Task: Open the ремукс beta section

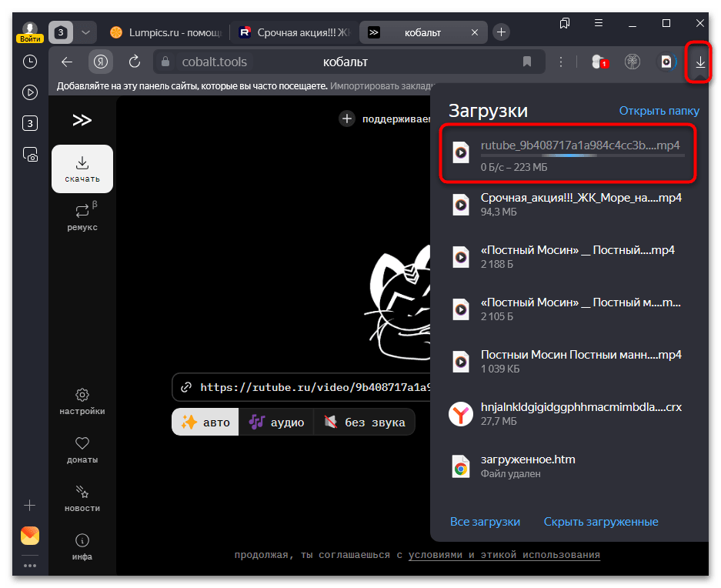Action: tap(82, 217)
